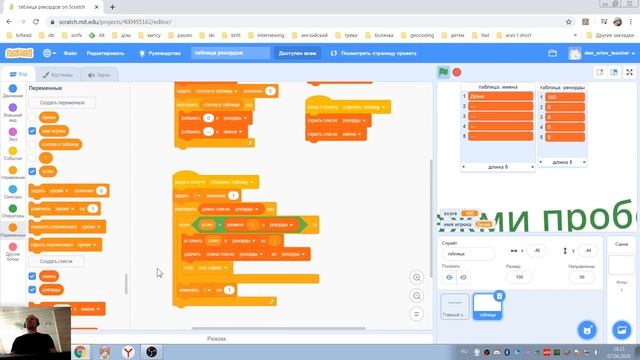This screenshot has width=640, height=360.
Task: Open the Звук blocks category
Action: coord(13,134)
